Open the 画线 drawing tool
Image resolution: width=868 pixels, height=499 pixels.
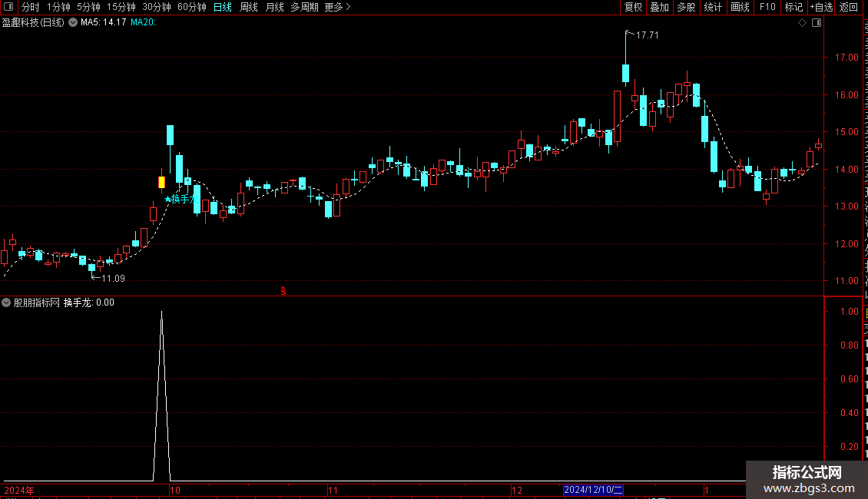[x=740, y=7]
